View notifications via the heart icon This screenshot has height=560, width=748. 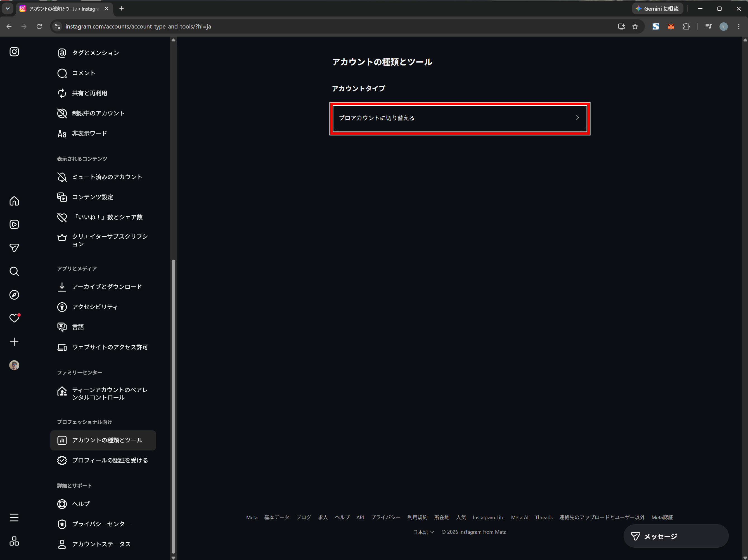pos(14,318)
